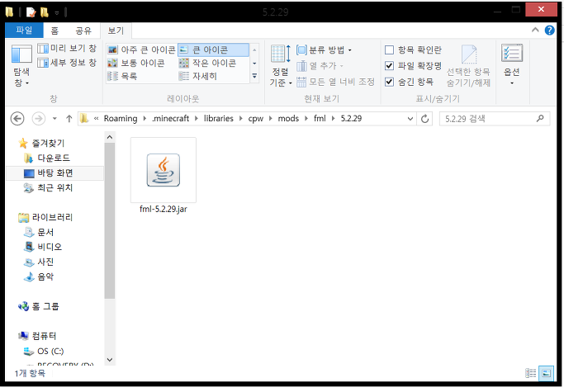Image resolution: width=564 pixels, height=392 pixels.
Task: Open Group by (분류 방법) dropdown
Action: (x=324, y=50)
